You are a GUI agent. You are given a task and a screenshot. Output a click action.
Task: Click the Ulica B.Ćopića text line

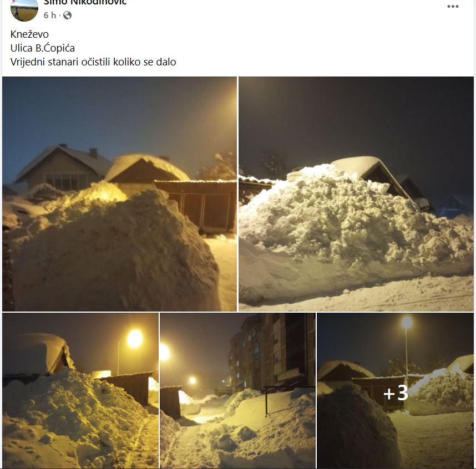coord(43,48)
